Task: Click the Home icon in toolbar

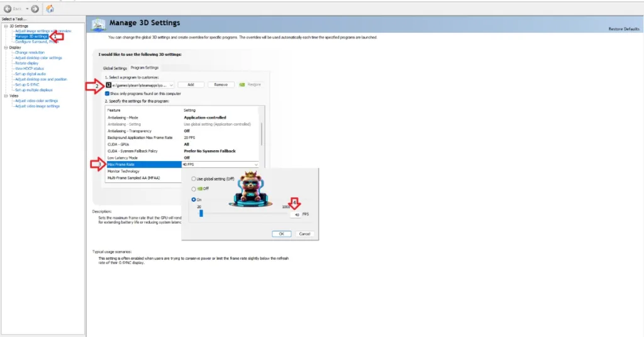Action: pos(50,9)
